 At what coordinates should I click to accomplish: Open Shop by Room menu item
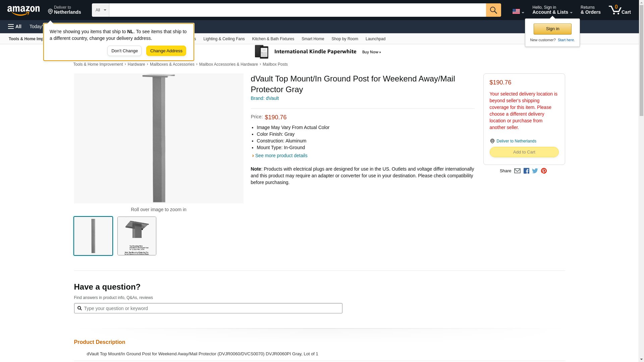[x=344, y=39]
